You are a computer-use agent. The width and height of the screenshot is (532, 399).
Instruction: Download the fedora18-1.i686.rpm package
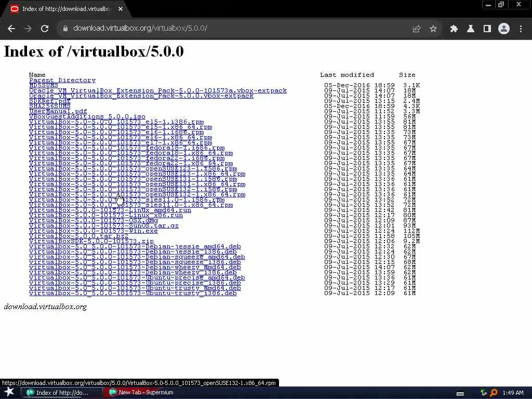127,148
